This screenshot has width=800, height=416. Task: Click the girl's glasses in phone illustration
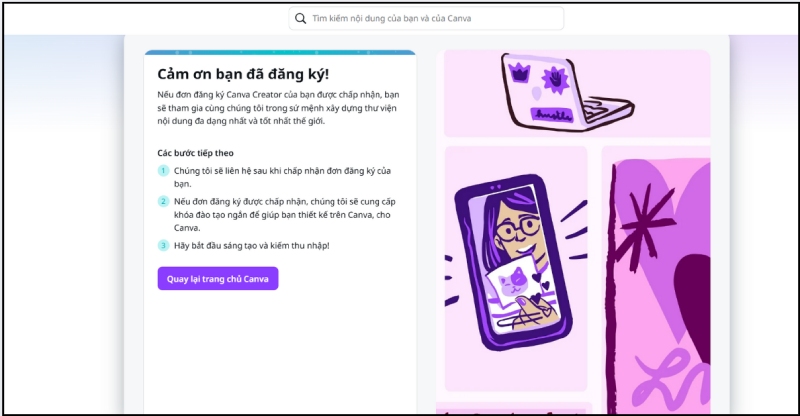pyautogui.click(x=517, y=229)
